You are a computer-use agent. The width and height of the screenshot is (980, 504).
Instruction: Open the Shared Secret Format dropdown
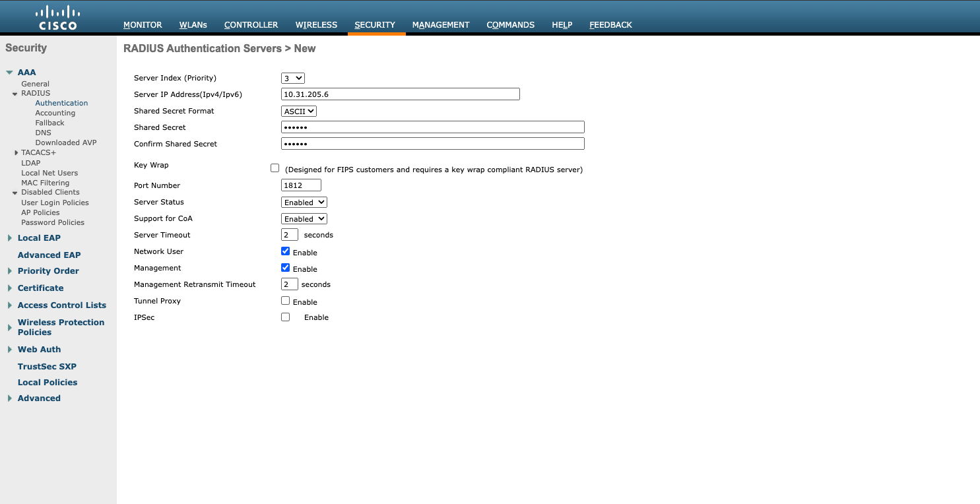299,111
